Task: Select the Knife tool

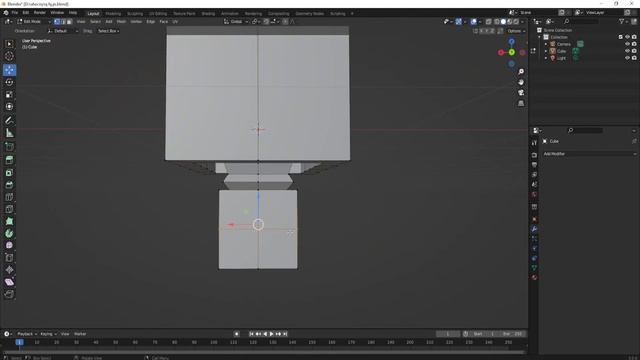Action: click(9, 209)
